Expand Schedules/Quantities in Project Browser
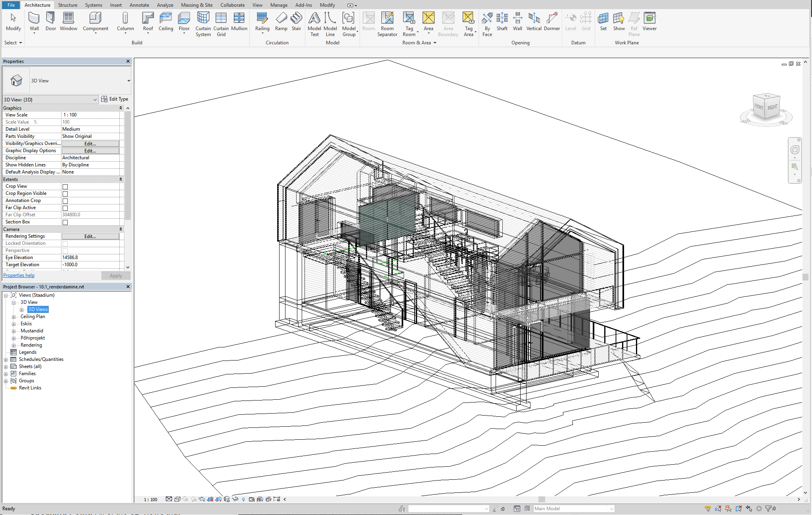The width and height of the screenshot is (812, 515). pyautogui.click(x=6, y=360)
